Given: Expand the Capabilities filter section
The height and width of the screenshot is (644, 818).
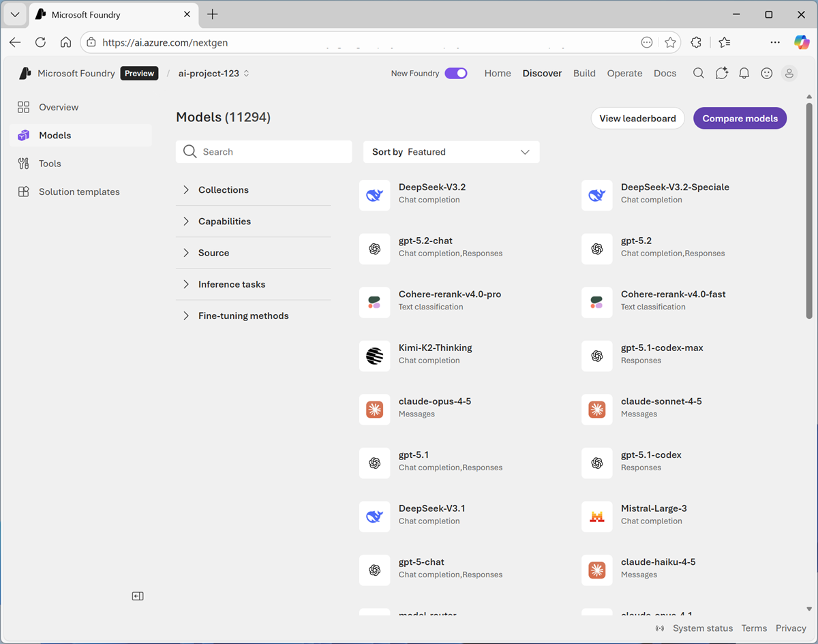Looking at the screenshot, I should tap(224, 221).
